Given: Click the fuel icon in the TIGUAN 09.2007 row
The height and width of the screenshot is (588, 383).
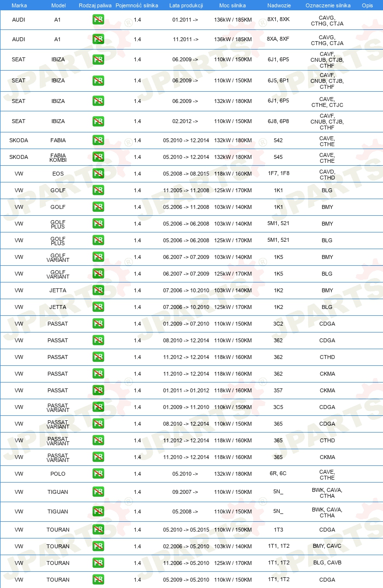Looking at the screenshot, I should pyautogui.click(x=98, y=492).
